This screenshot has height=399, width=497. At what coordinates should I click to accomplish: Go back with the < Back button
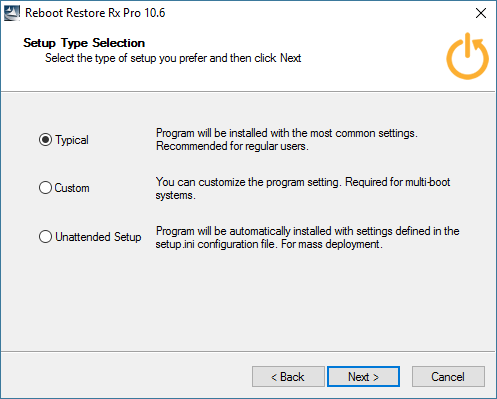tap(288, 377)
